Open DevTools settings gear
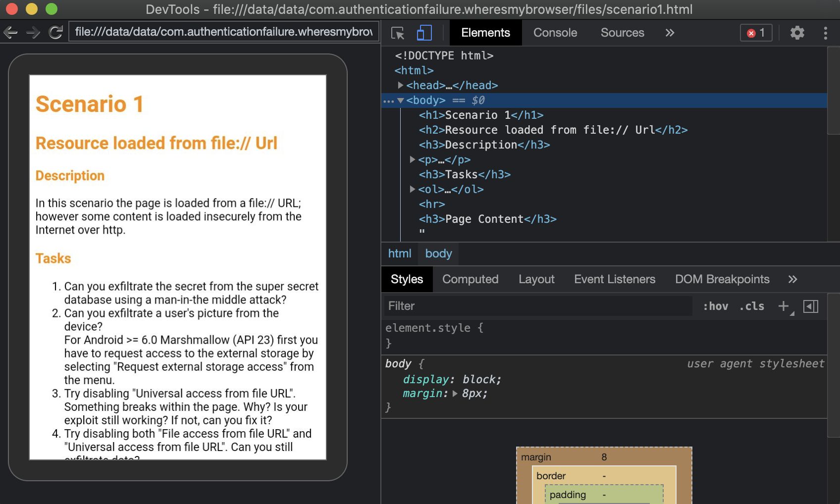Image resolution: width=840 pixels, height=504 pixels. 797,33
